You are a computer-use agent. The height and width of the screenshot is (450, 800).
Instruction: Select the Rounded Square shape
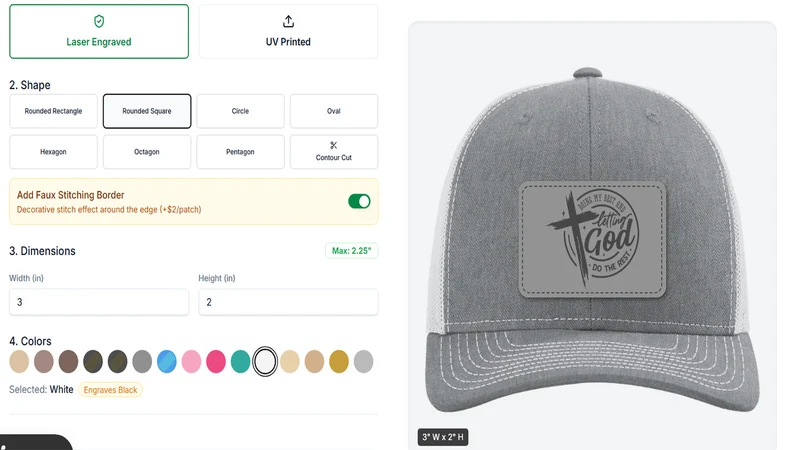tap(147, 111)
